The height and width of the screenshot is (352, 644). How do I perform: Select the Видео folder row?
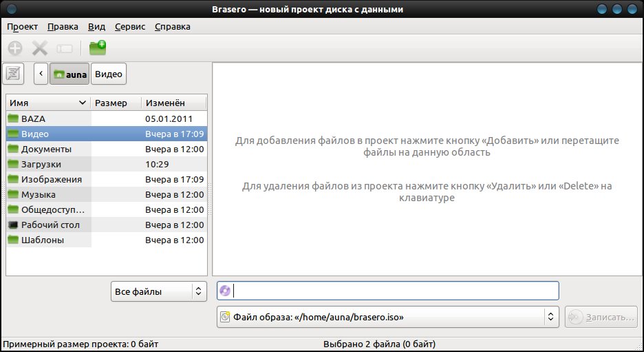click(x=107, y=134)
